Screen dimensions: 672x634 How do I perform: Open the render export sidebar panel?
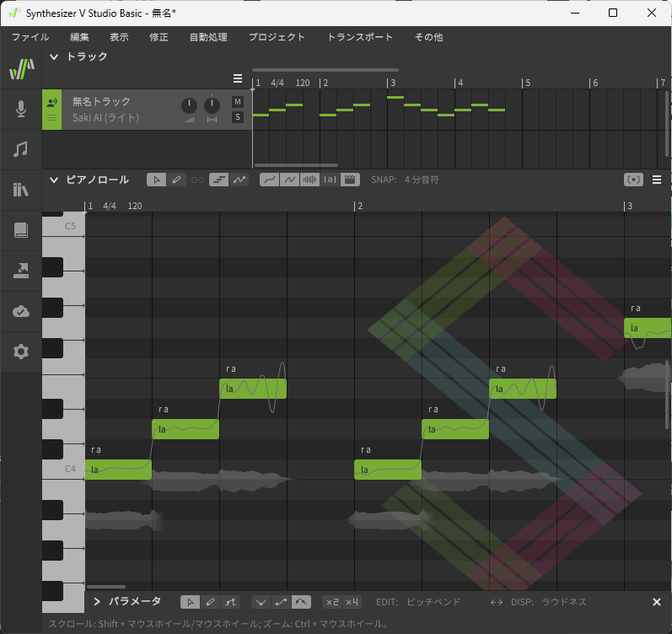21,271
